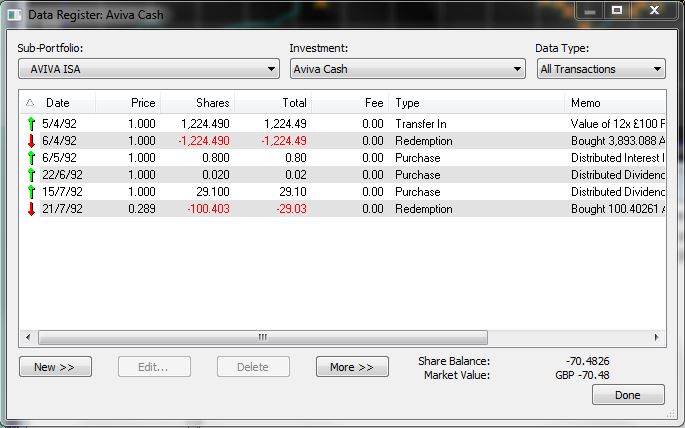Click the Purchase type on 15/7/92 row

[x=418, y=192]
